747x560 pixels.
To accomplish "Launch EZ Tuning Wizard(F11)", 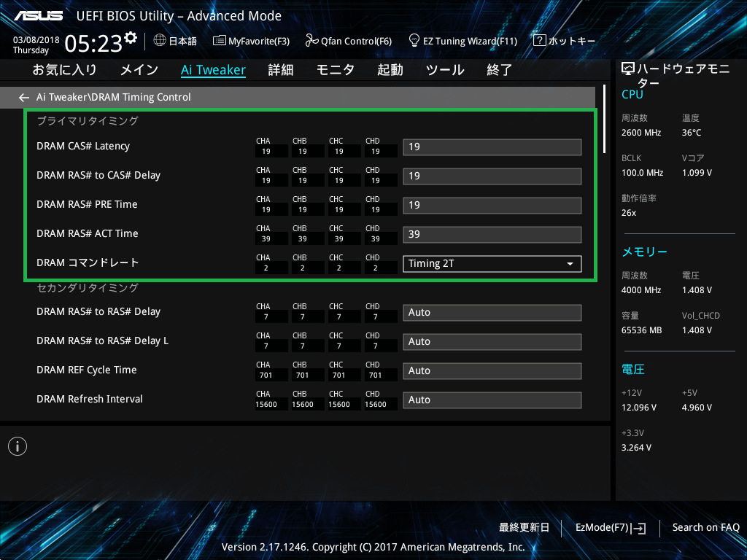I will coord(463,41).
